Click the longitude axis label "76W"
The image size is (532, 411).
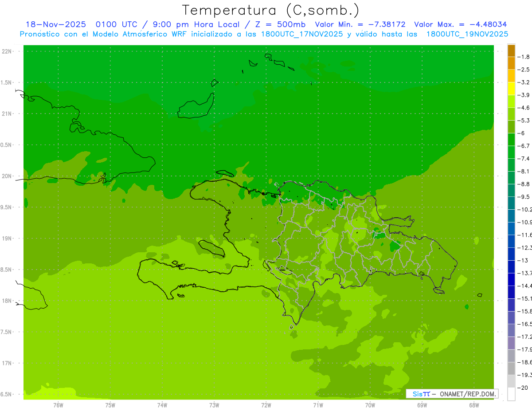[58, 405]
